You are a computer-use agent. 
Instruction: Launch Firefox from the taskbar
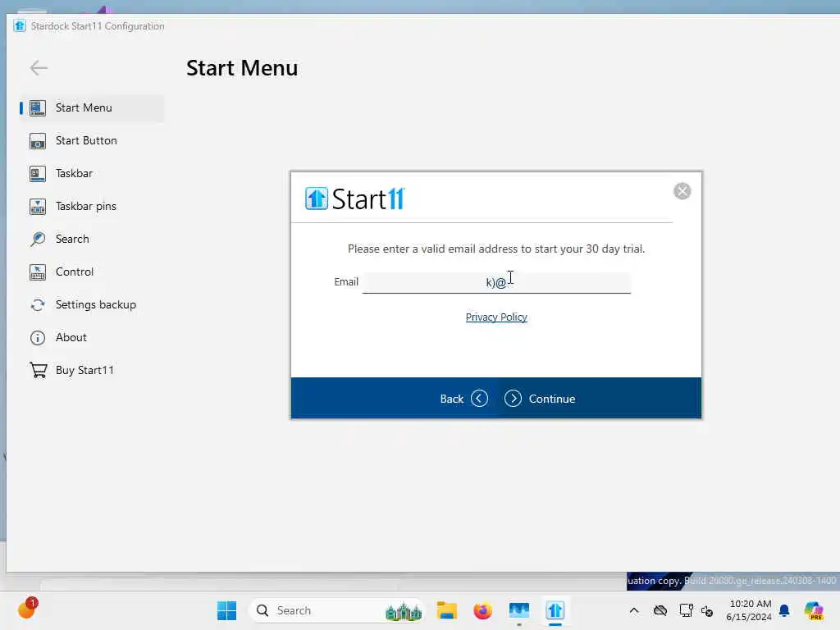click(482, 610)
